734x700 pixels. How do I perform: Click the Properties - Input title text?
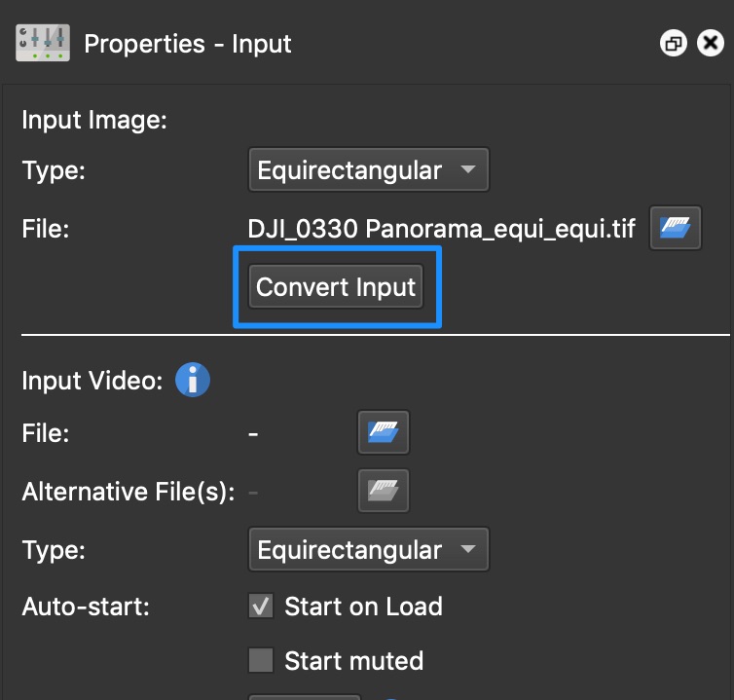click(x=187, y=44)
